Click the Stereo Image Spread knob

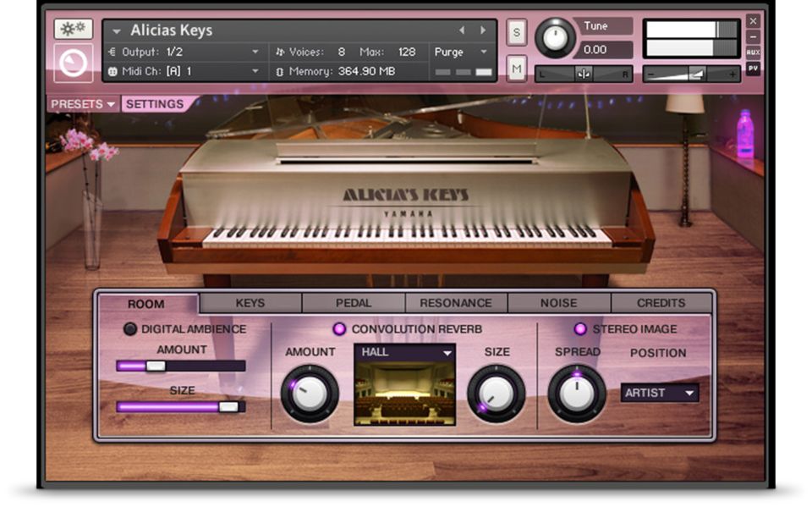point(577,393)
